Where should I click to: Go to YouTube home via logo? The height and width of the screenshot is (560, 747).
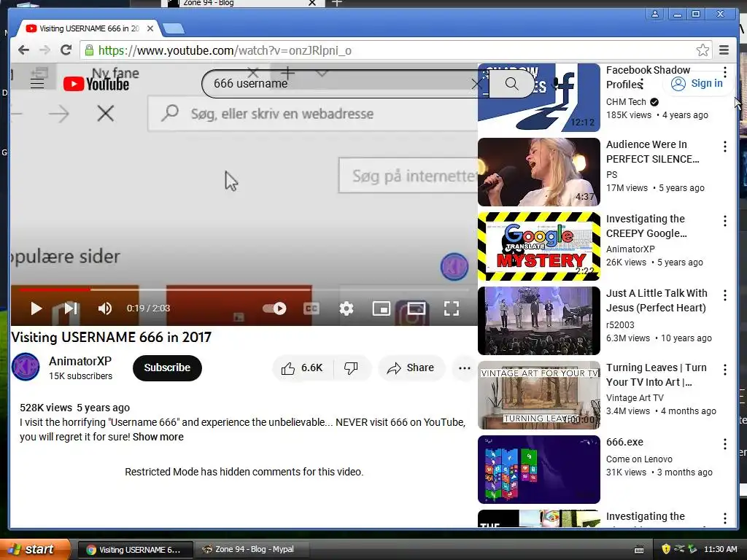point(96,85)
